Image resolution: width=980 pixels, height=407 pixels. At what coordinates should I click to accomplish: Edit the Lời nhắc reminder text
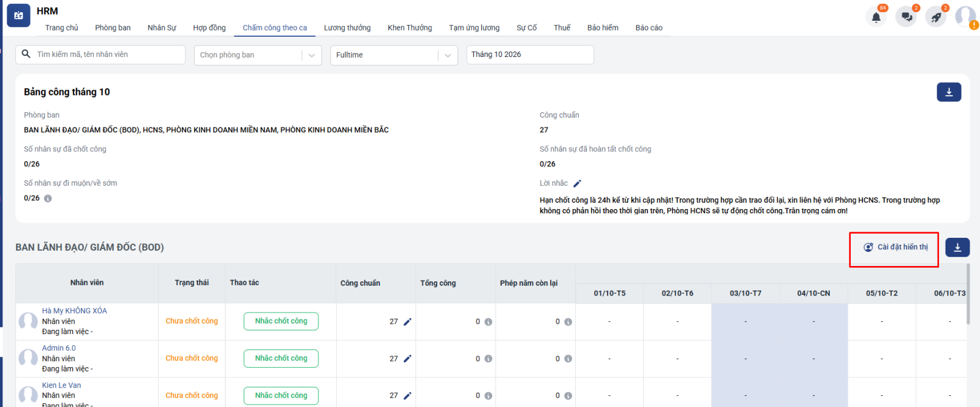577,183
